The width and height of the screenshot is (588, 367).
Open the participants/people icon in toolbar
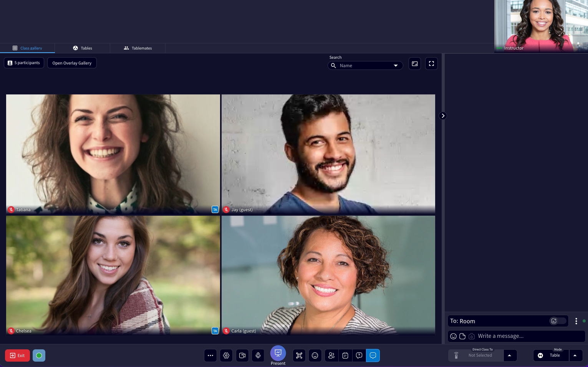(x=331, y=355)
